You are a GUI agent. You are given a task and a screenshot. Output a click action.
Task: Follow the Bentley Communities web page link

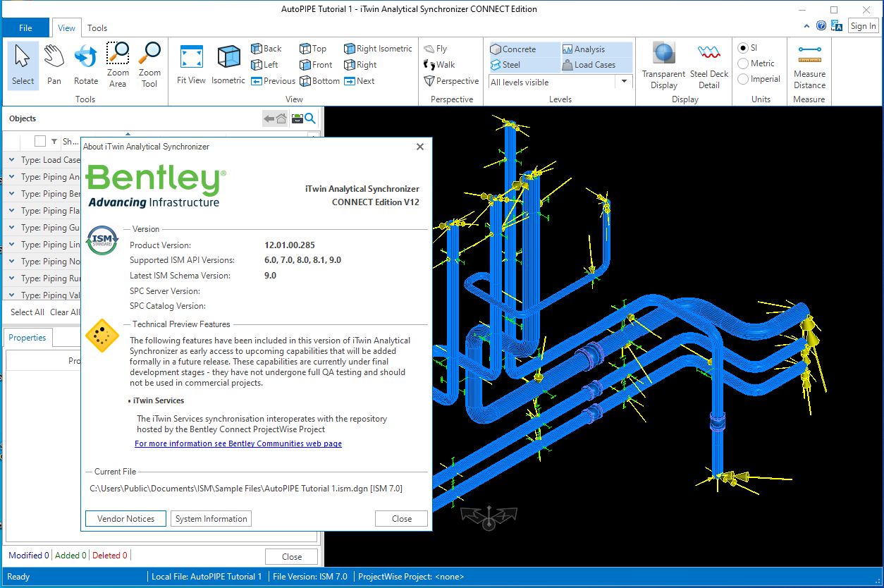click(x=238, y=443)
